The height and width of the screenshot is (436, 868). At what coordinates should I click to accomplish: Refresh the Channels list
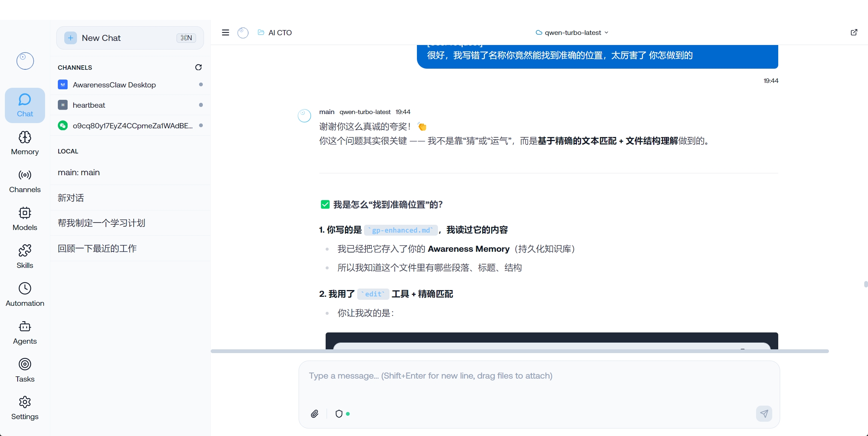point(198,67)
